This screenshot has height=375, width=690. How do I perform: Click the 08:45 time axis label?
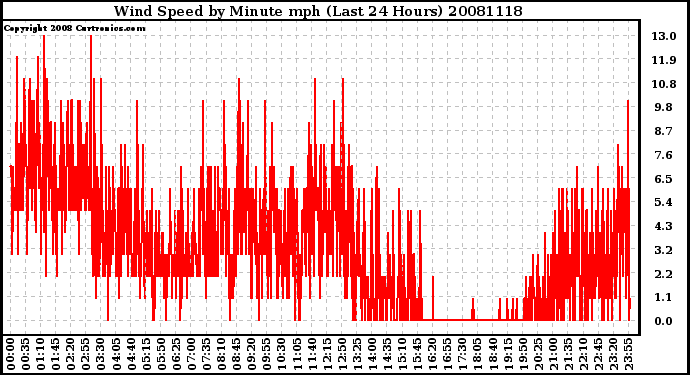tap(236, 354)
